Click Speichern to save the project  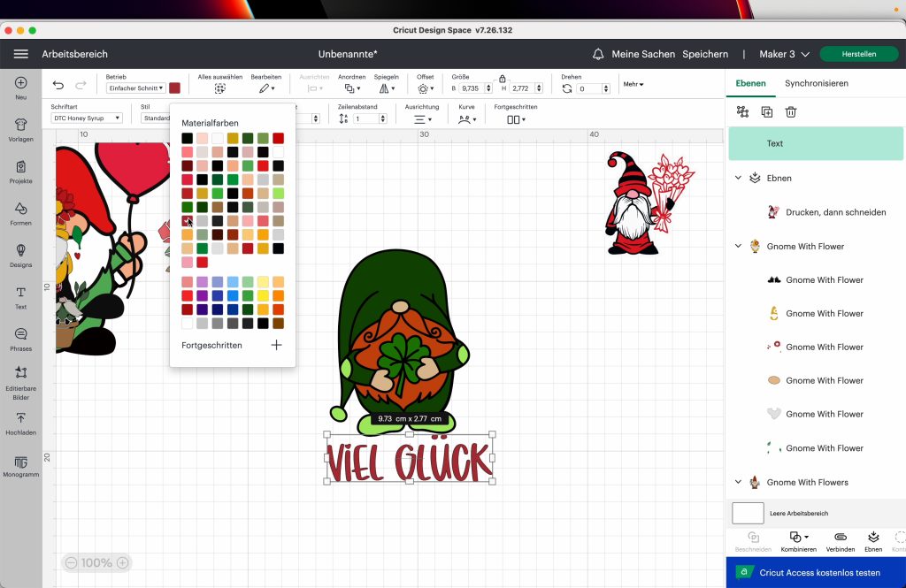pos(704,54)
